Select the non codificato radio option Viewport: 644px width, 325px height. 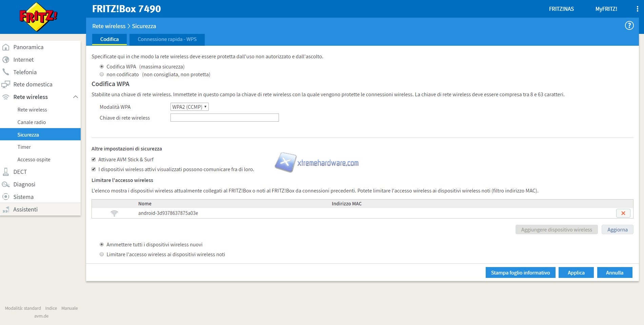click(102, 75)
